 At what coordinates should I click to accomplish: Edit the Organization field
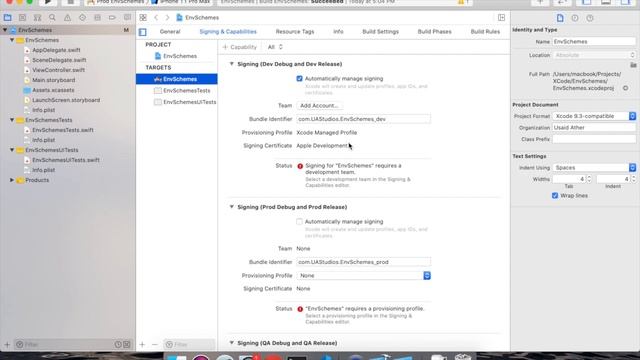594,128
